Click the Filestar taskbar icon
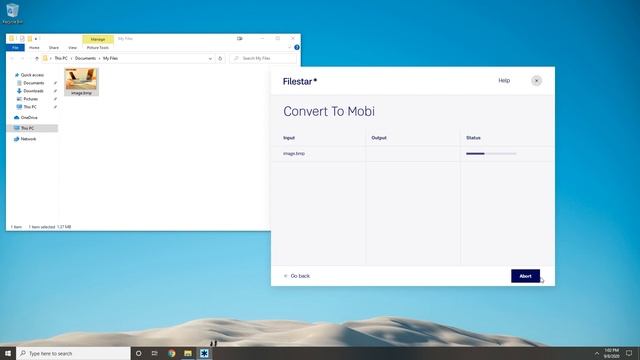Screen dimensions: 640x360 [204, 353]
